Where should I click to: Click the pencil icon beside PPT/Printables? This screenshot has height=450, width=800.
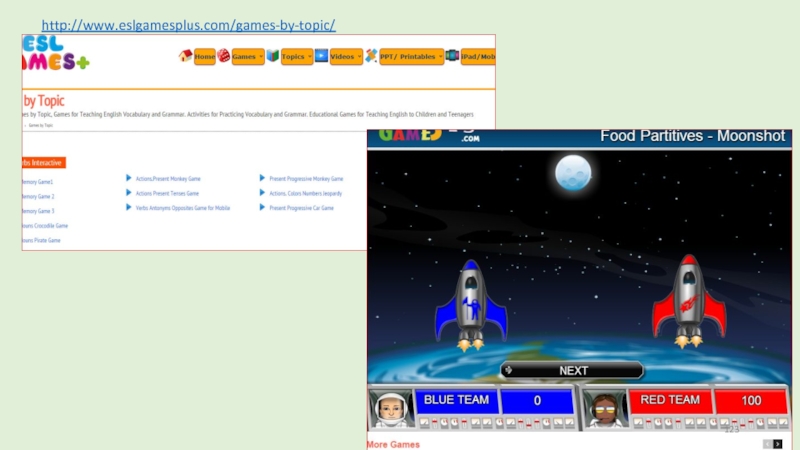coord(371,56)
